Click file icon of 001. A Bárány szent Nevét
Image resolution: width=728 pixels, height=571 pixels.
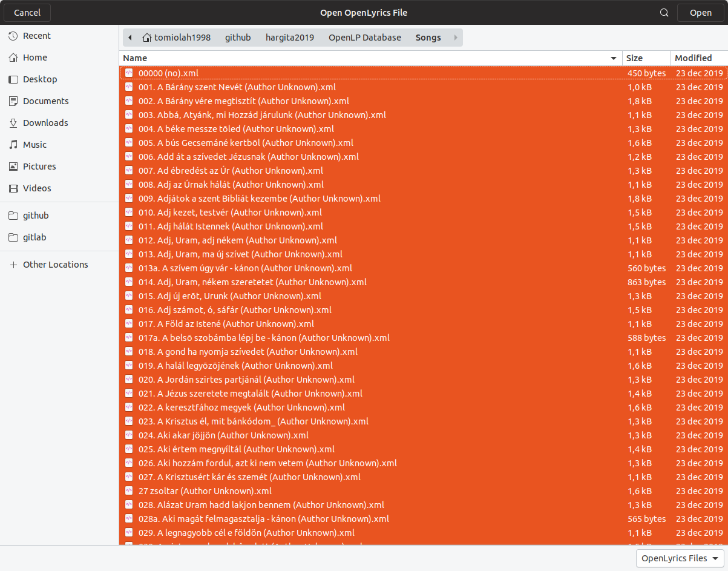pyautogui.click(x=129, y=87)
